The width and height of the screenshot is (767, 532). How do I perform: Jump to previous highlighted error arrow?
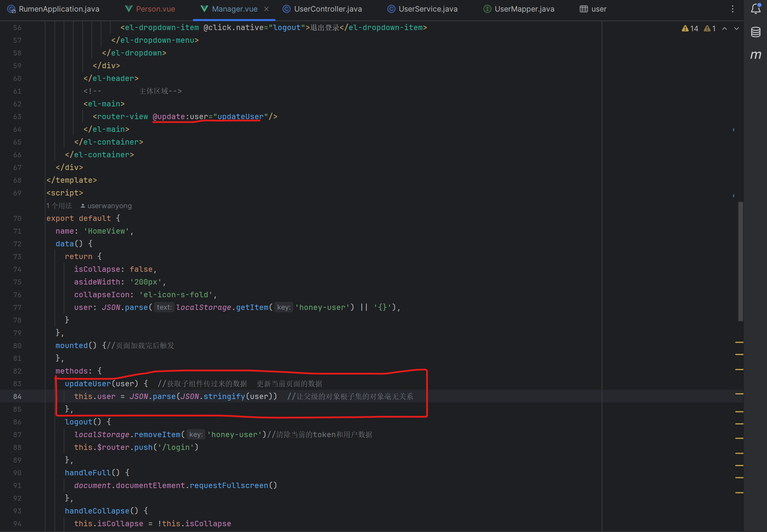[725, 29]
